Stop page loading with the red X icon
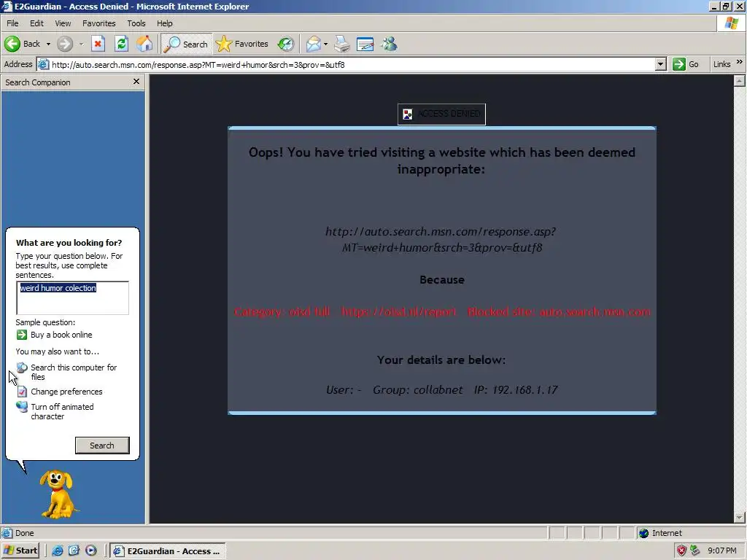This screenshot has width=747, height=560. pos(98,44)
